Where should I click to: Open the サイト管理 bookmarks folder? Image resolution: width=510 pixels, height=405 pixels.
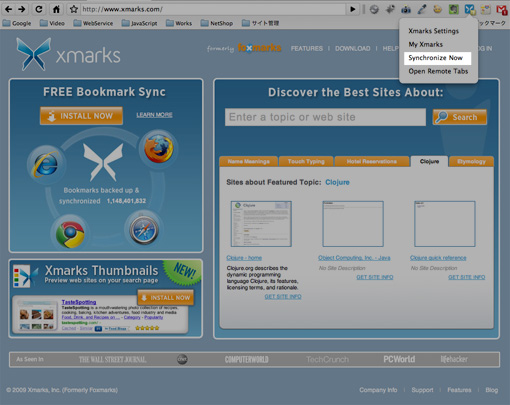point(261,23)
